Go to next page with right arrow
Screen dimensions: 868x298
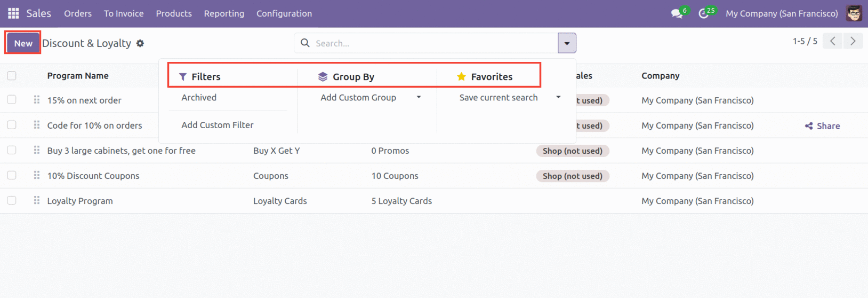point(853,41)
